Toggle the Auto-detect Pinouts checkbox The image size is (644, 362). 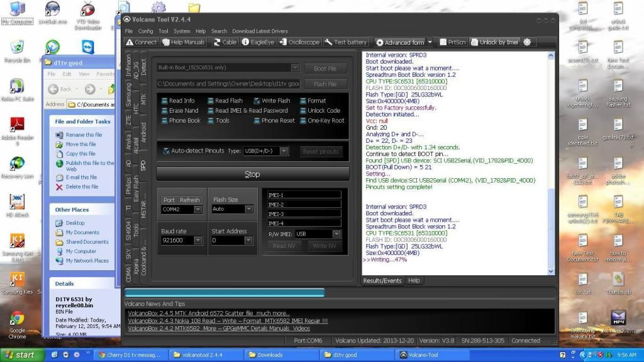pyautogui.click(x=166, y=151)
